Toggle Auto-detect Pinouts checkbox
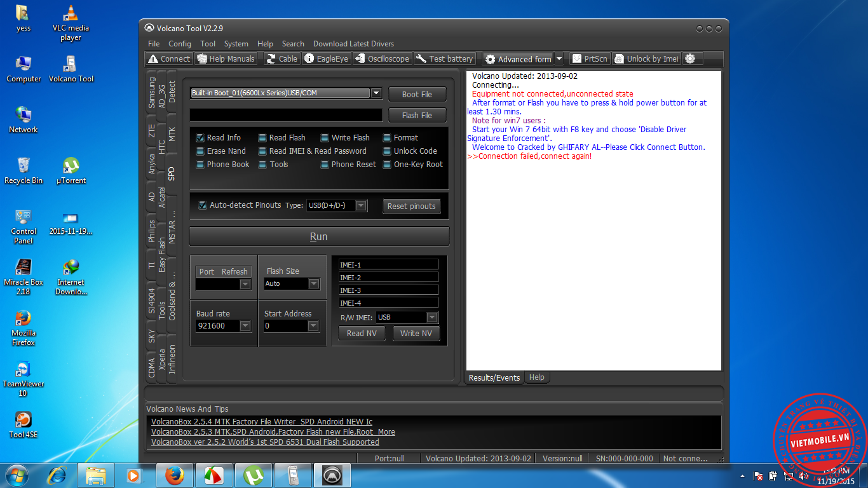This screenshot has height=488, width=868. (203, 205)
